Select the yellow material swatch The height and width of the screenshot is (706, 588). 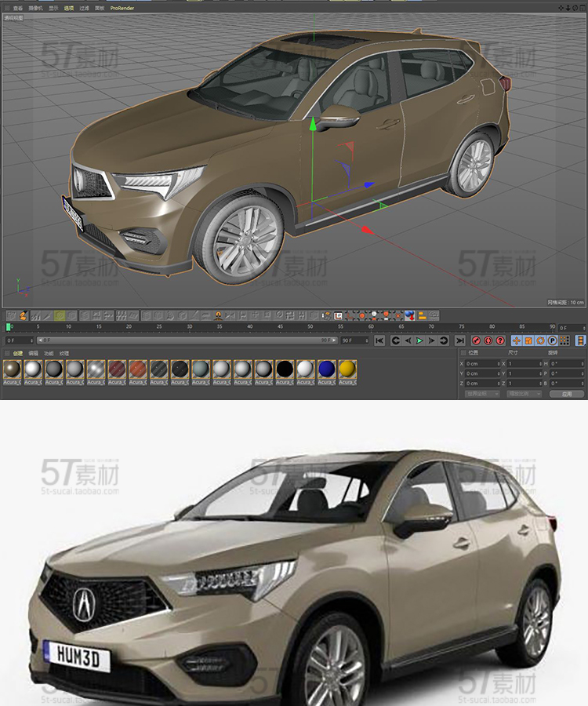[x=348, y=369]
